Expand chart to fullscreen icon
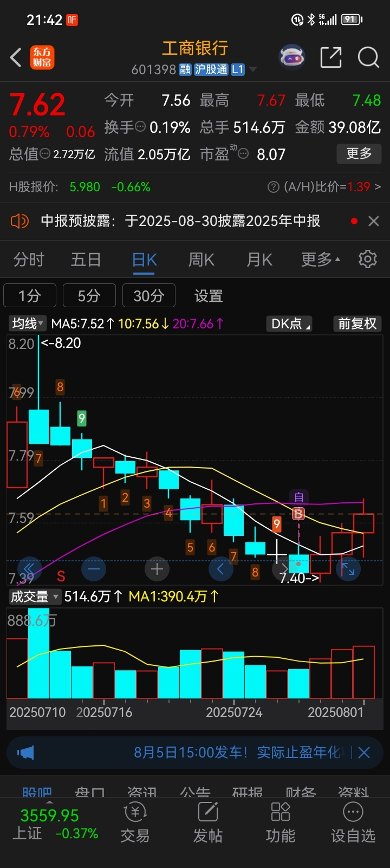 point(348,569)
